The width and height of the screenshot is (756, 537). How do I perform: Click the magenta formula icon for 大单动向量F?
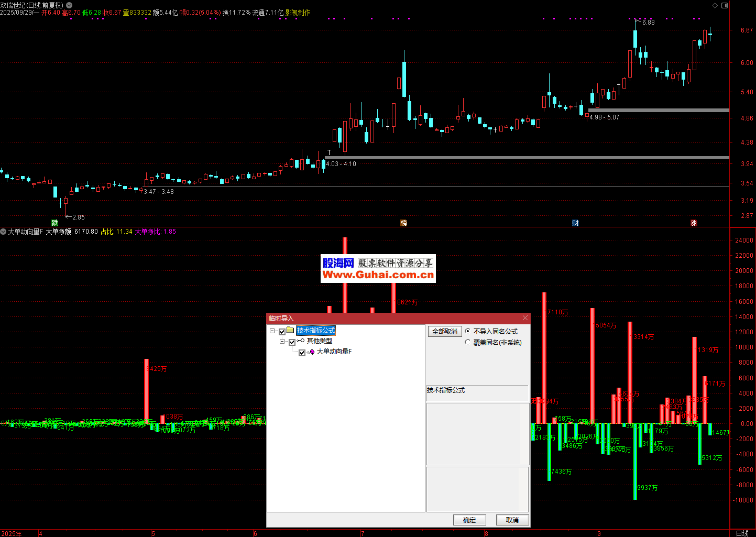click(312, 352)
